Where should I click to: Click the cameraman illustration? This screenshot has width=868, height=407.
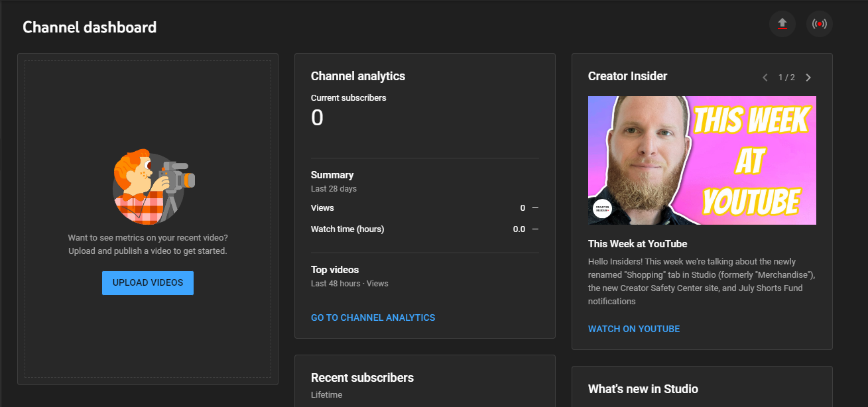coord(153,187)
